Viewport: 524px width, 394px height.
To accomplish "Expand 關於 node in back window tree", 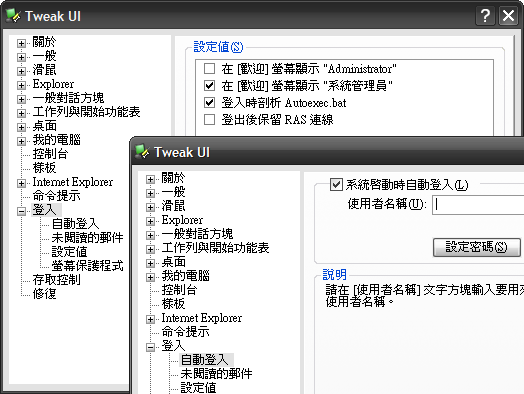I will coord(21,43).
